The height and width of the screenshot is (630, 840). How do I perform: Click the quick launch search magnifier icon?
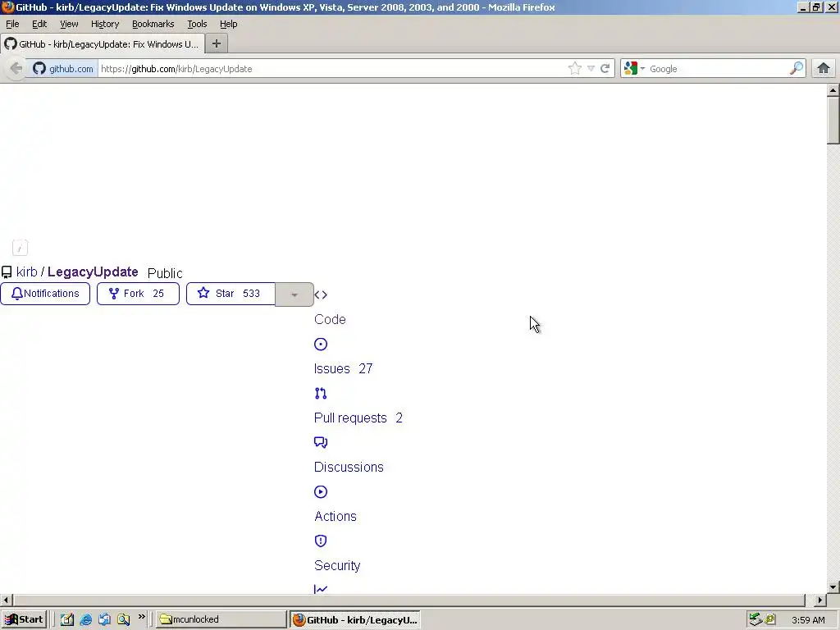123,620
